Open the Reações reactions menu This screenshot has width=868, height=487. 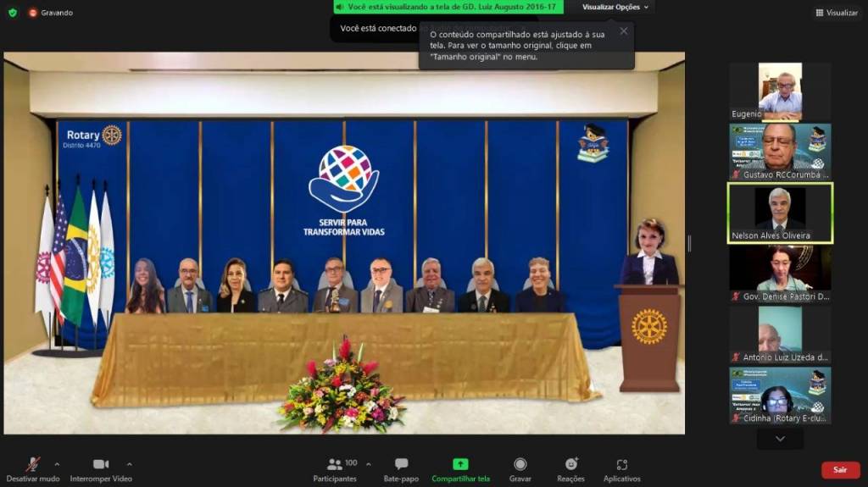point(570,468)
